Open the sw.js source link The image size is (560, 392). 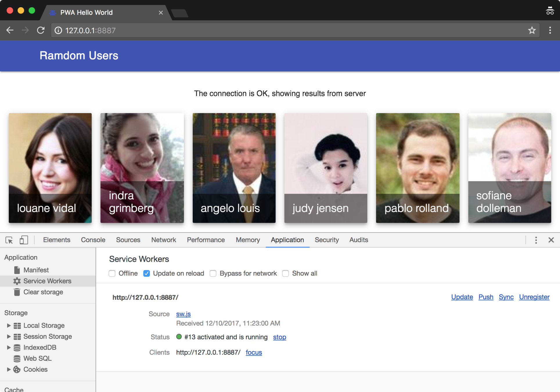pyautogui.click(x=183, y=314)
